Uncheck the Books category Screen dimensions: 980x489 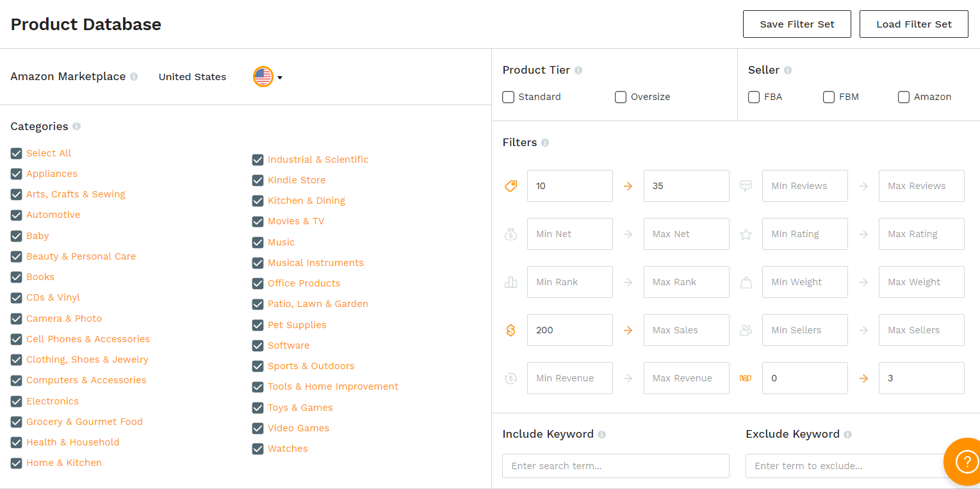(16, 277)
